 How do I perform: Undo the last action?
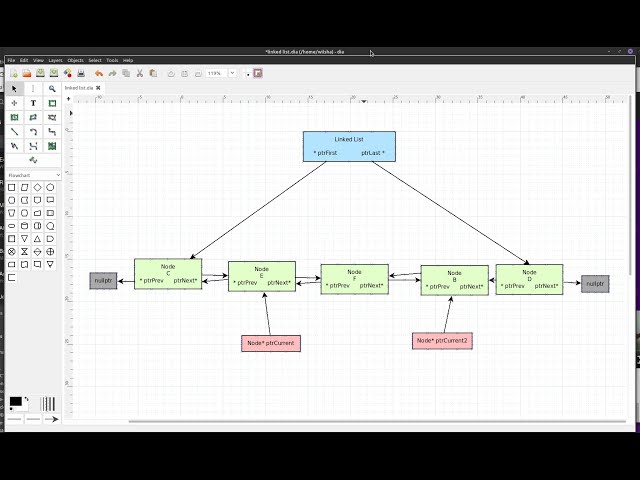99,73
